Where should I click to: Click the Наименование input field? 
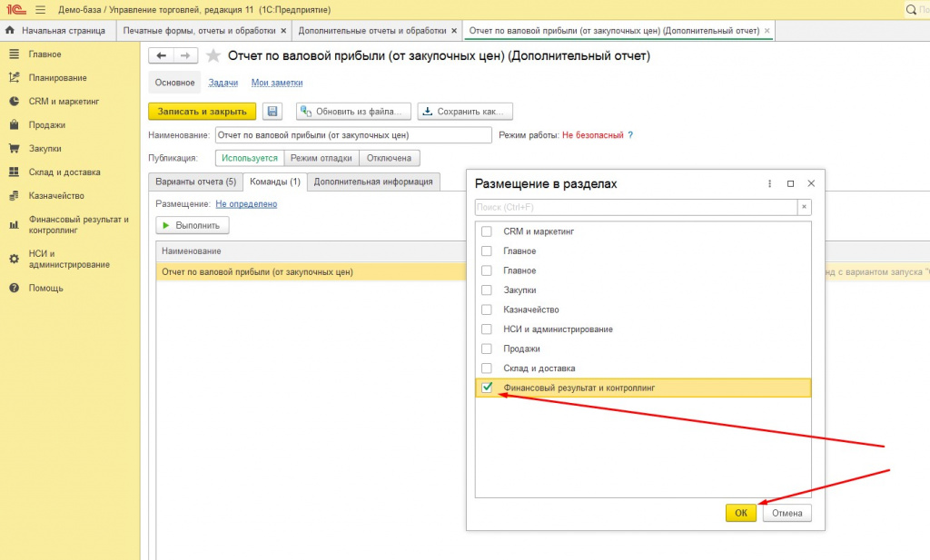coord(353,135)
